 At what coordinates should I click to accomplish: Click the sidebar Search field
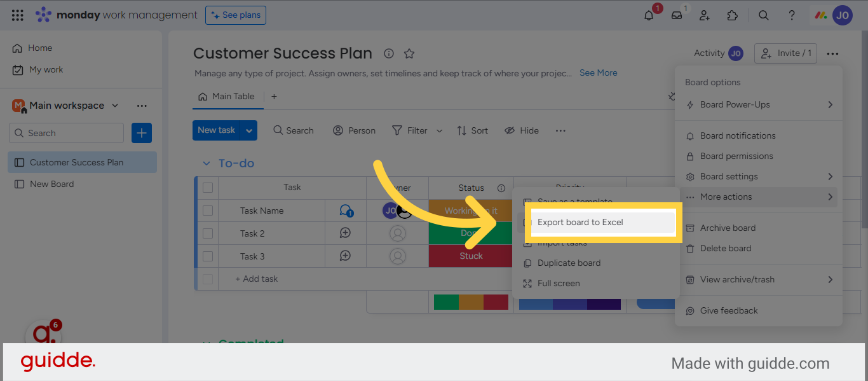pyautogui.click(x=67, y=133)
